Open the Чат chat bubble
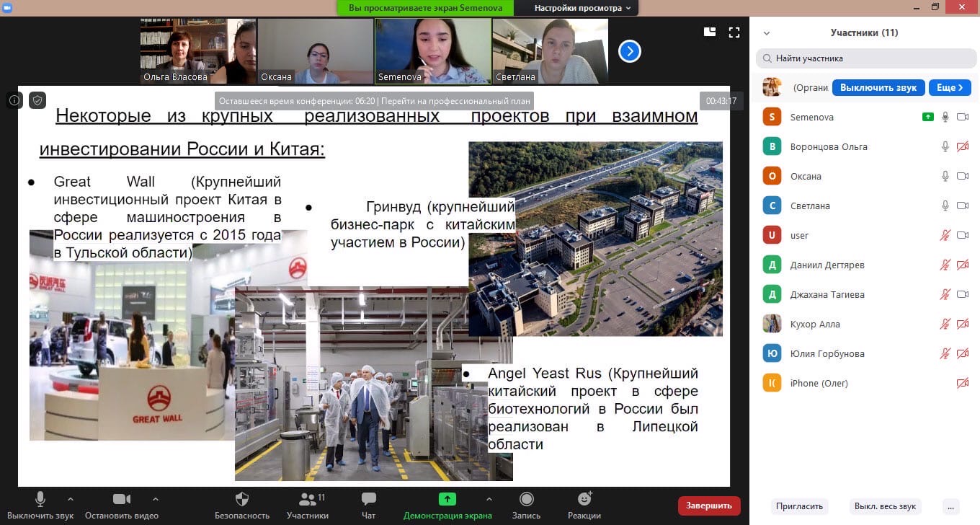The width and height of the screenshot is (980, 525). [369, 499]
